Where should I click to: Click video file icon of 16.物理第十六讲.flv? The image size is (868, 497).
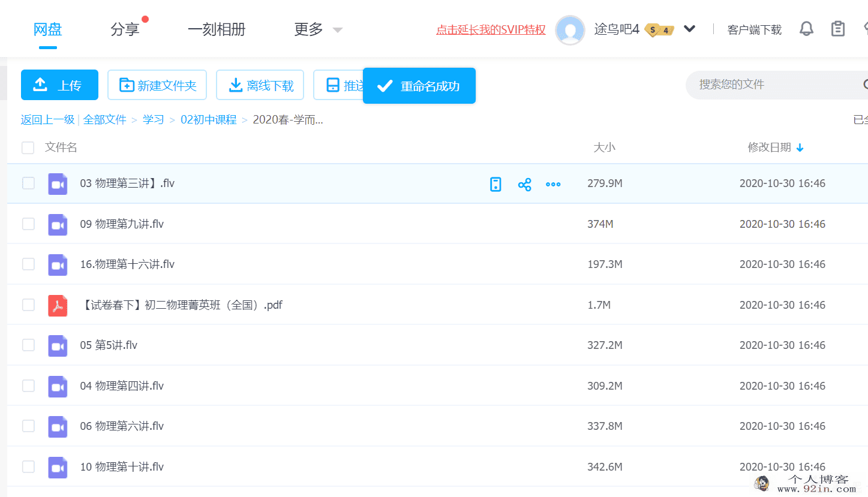click(x=58, y=264)
